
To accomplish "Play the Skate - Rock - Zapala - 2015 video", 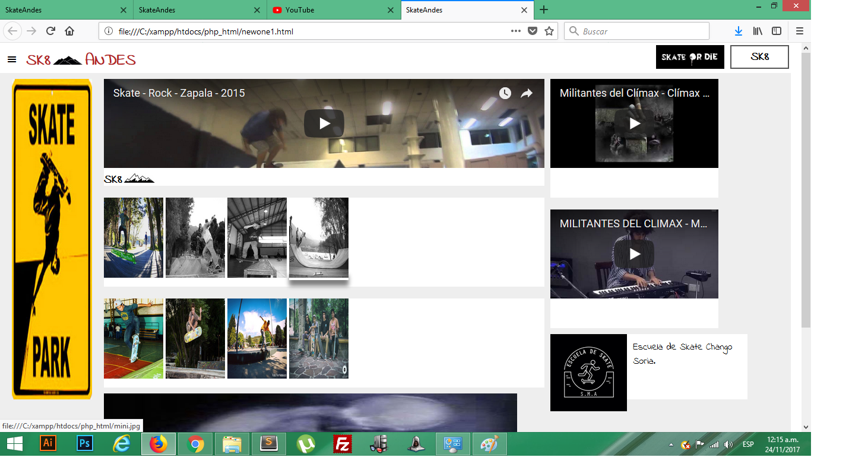I will click(324, 123).
